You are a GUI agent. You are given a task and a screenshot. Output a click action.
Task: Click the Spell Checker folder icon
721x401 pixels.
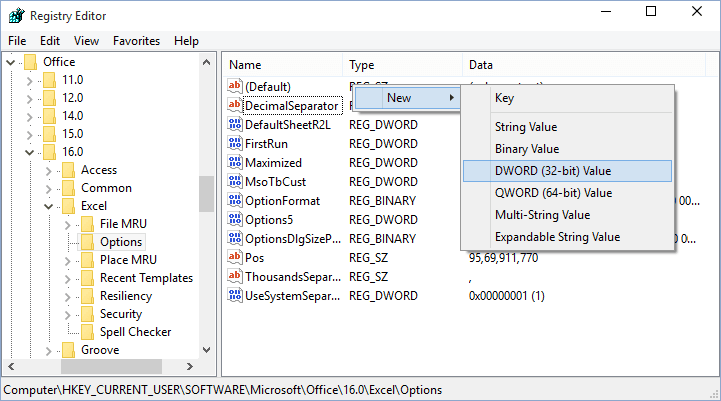coord(87,332)
